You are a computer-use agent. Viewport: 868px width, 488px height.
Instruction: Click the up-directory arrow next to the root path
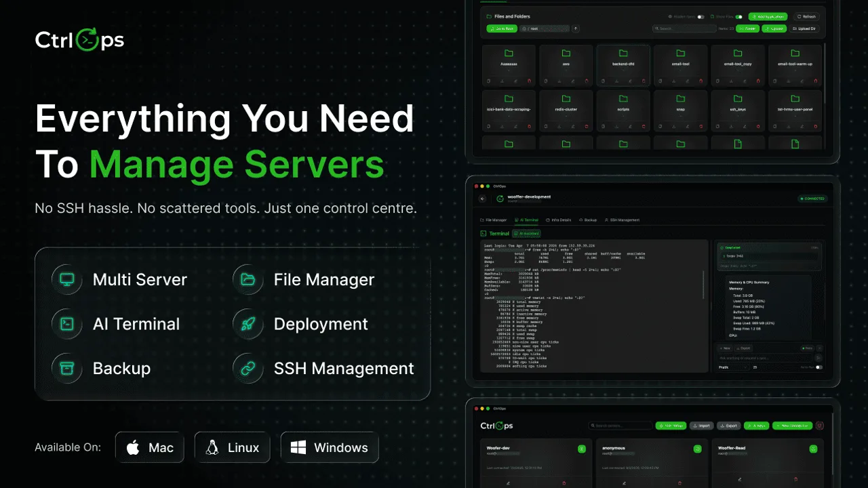pyautogui.click(x=576, y=28)
